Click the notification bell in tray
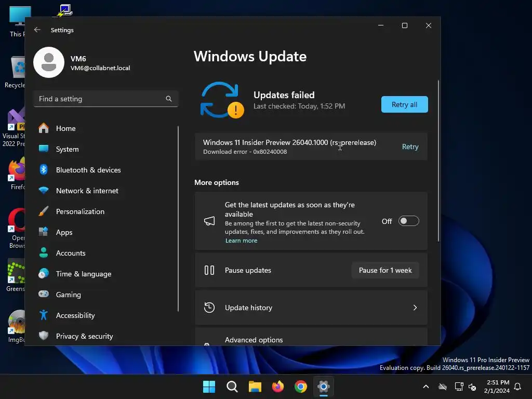The width and height of the screenshot is (532, 399). [518, 387]
